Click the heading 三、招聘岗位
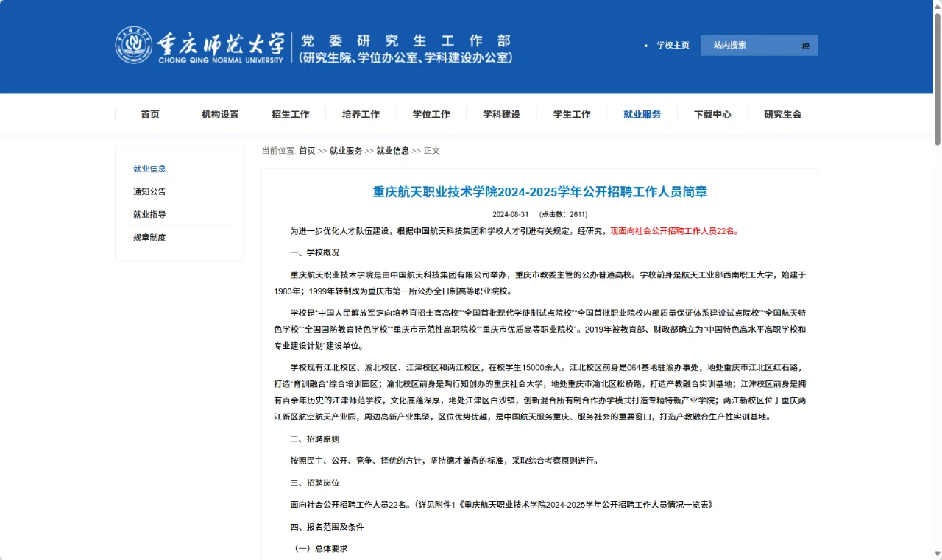942x560 pixels. (315, 483)
